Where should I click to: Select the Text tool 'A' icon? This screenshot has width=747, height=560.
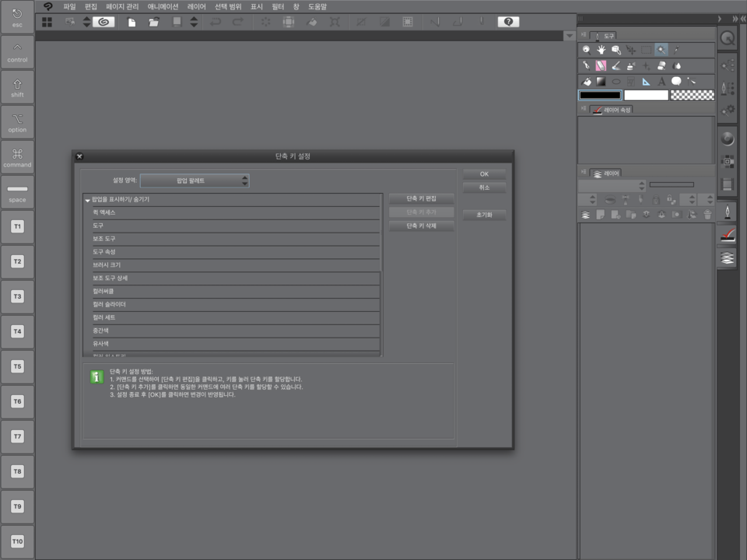(661, 81)
